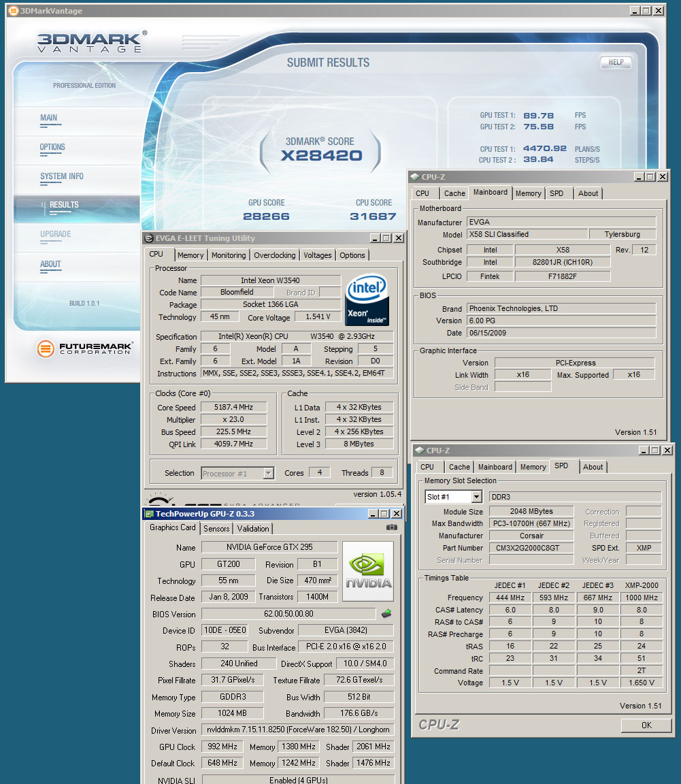
Task: Click the Core Speed value 5187.4 MHz
Action: pos(233,408)
